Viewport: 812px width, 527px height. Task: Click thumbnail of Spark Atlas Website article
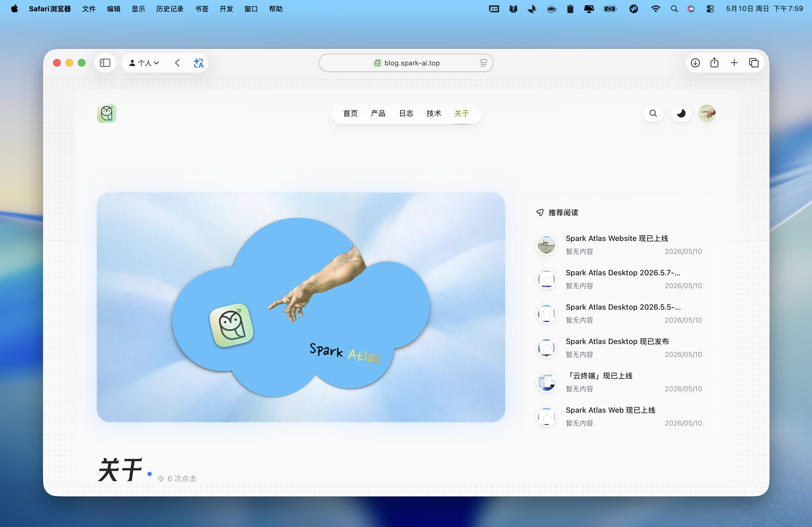click(x=546, y=244)
